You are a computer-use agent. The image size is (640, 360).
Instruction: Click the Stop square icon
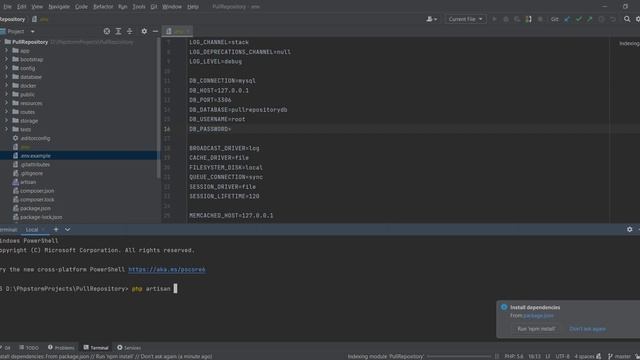[x=540, y=19]
